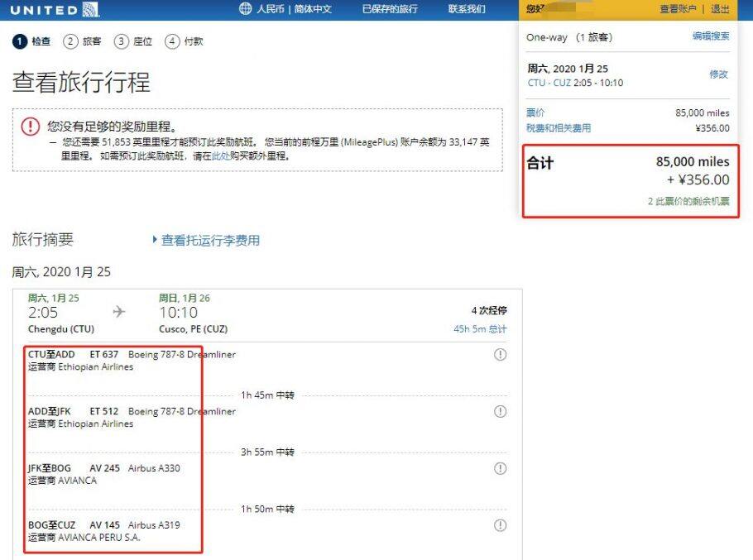Click the ET 512 flight number
This screenshot has width=753, height=560.
103,412
